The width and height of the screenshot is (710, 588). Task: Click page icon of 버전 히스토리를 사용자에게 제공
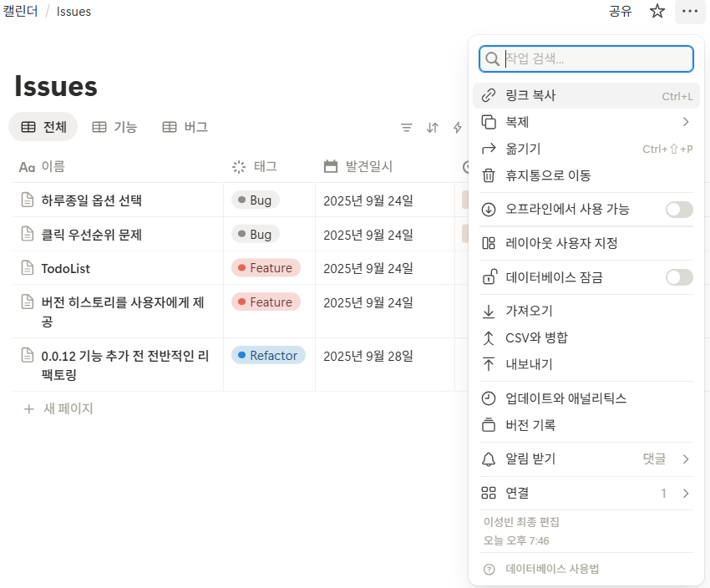tap(28, 302)
